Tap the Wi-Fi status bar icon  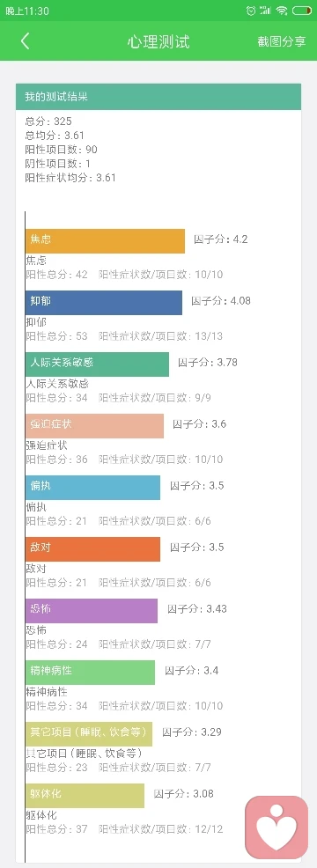point(282,11)
